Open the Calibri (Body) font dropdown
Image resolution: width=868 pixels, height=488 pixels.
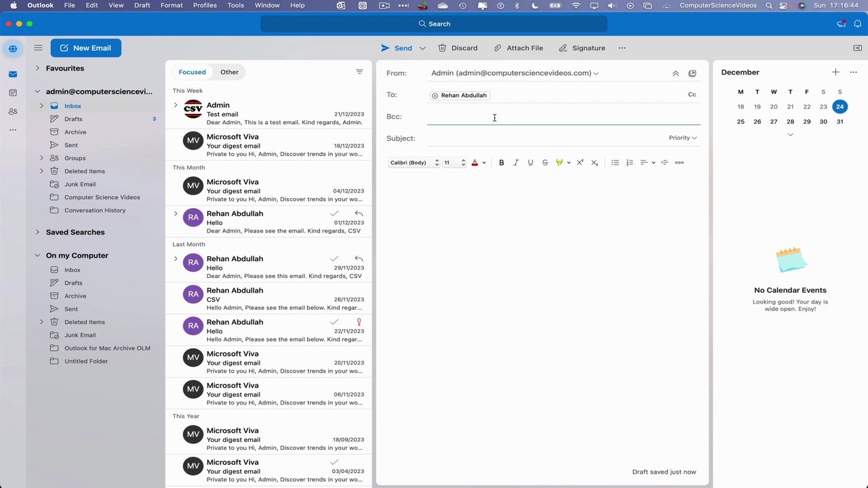414,163
